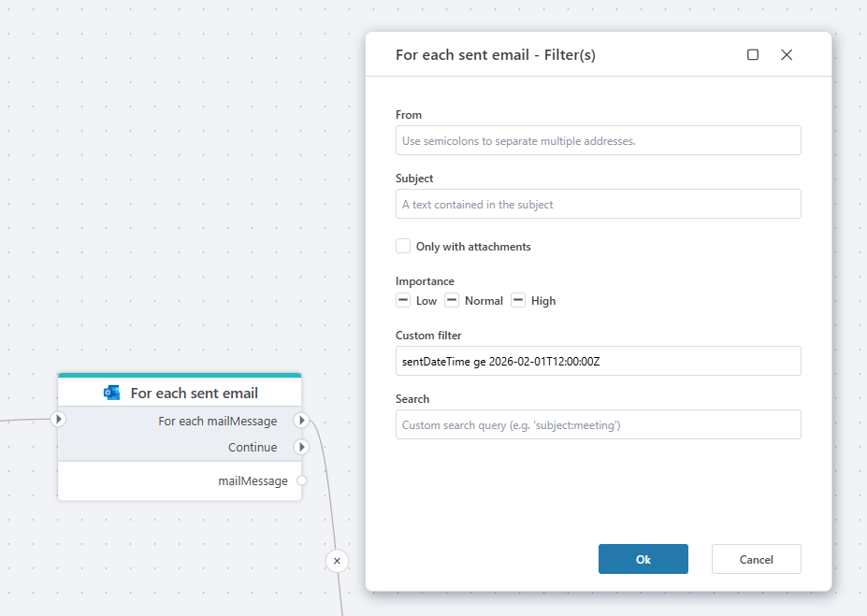Click the mailMessage data output circle
The width and height of the screenshot is (867, 616).
(301, 480)
